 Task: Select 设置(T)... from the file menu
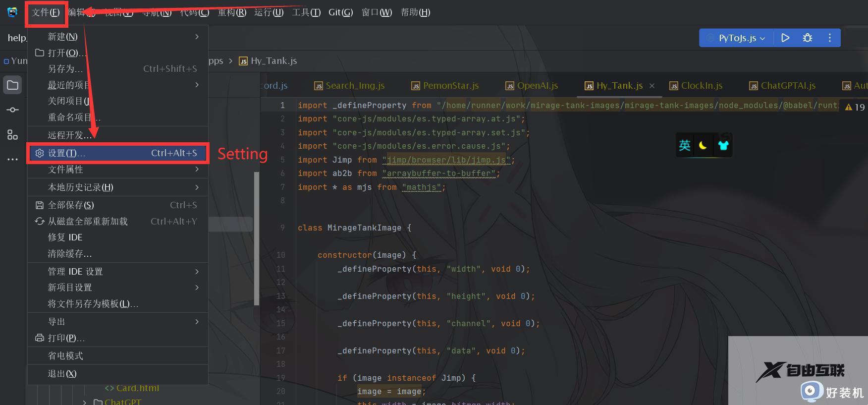pos(118,153)
